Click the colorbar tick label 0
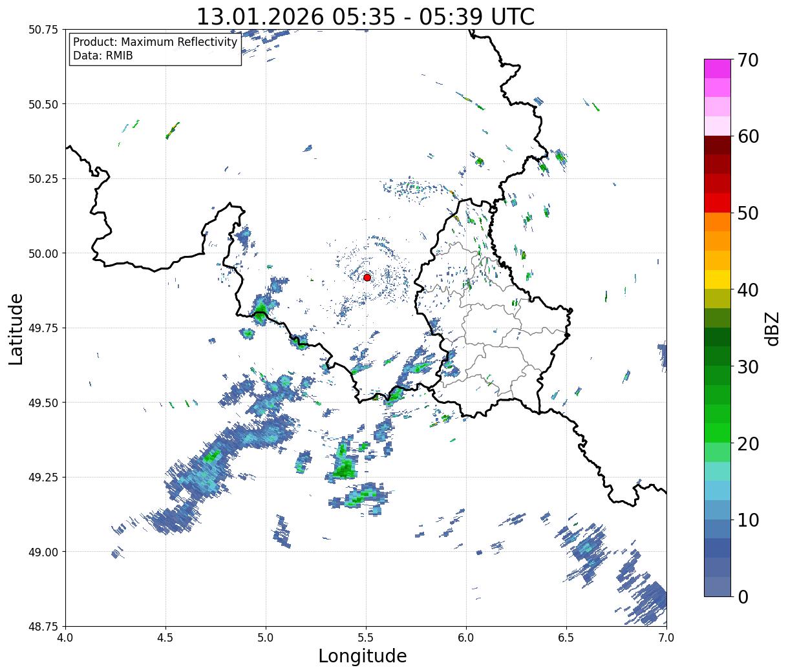The height and width of the screenshot is (672, 788). [742, 596]
